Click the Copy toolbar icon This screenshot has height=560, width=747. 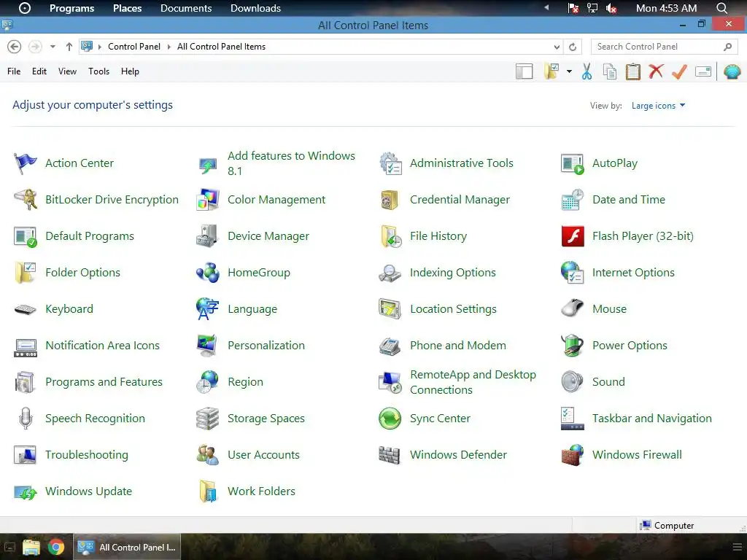(x=610, y=71)
